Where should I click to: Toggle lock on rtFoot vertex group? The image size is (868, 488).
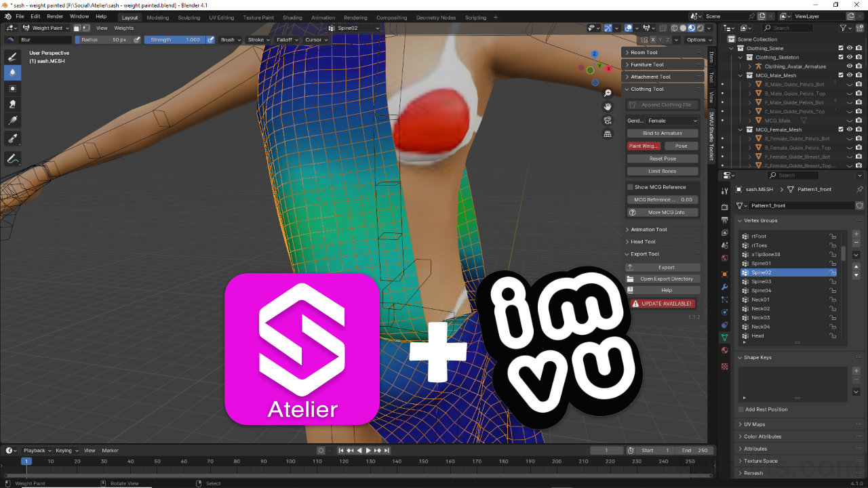pyautogui.click(x=832, y=237)
